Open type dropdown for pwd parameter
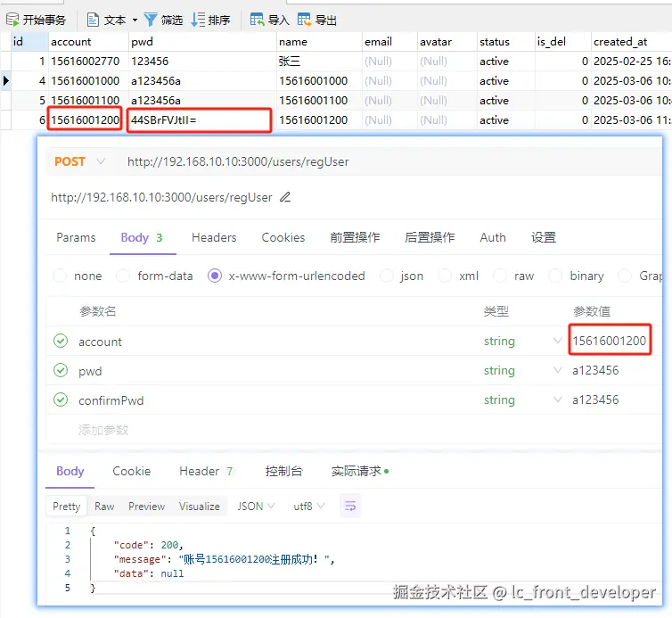 (x=558, y=370)
